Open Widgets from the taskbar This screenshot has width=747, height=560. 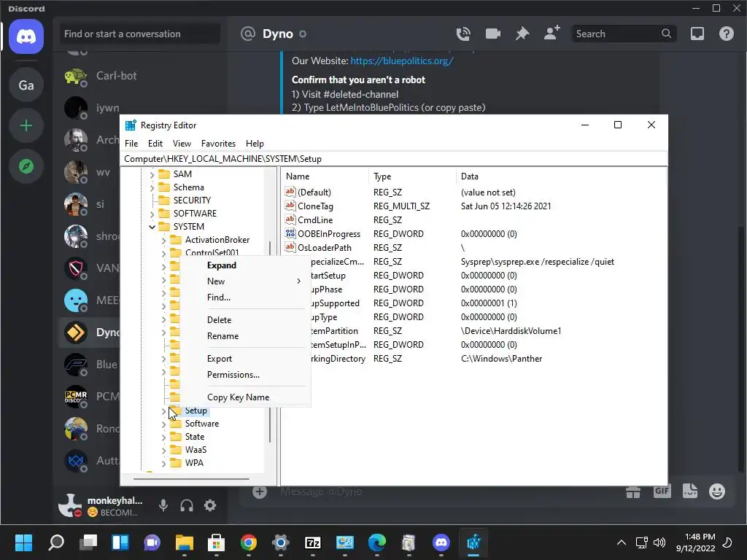pyautogui.click(x=120, y=542)
